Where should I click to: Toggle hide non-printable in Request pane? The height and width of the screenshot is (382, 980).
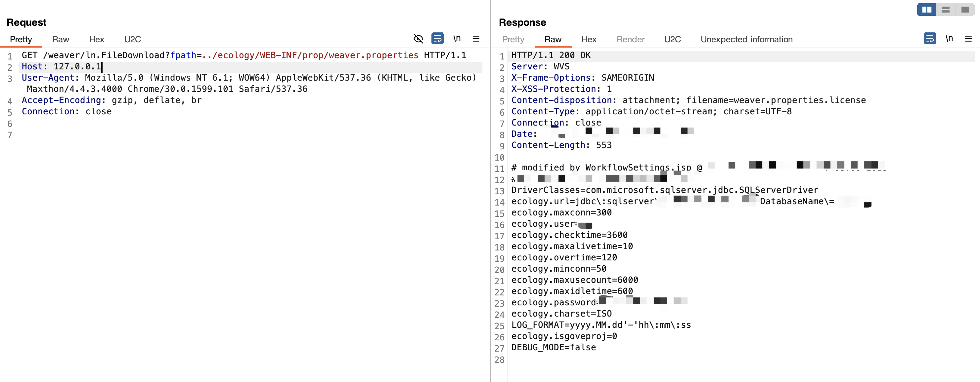tap(418, 39)
